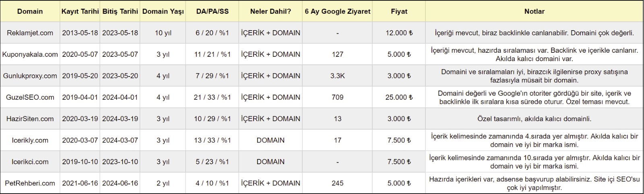
Task: Click the Notlar header cell
Action: point(534,11)
